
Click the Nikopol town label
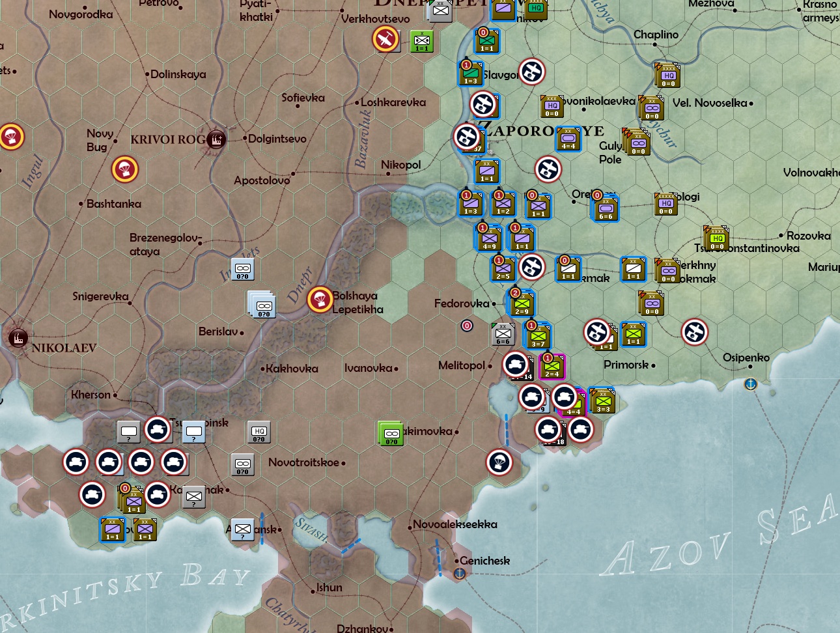pyautogui.click(x=400, y=165)
